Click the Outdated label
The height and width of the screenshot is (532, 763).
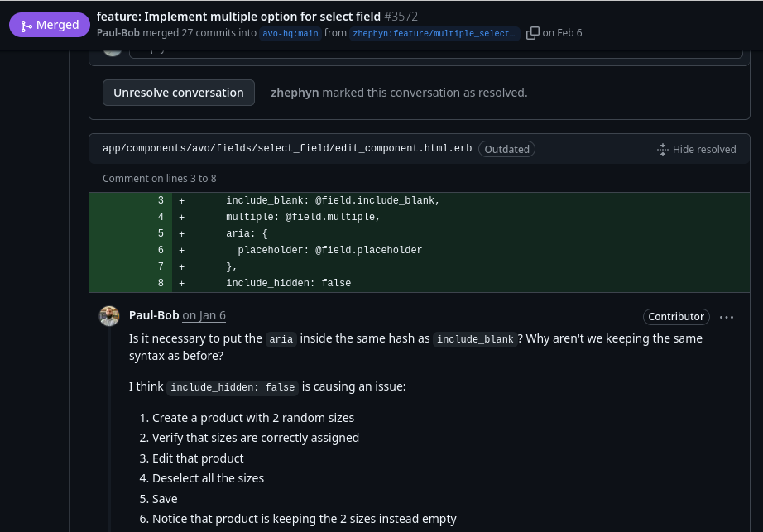[x=506, y=149]
